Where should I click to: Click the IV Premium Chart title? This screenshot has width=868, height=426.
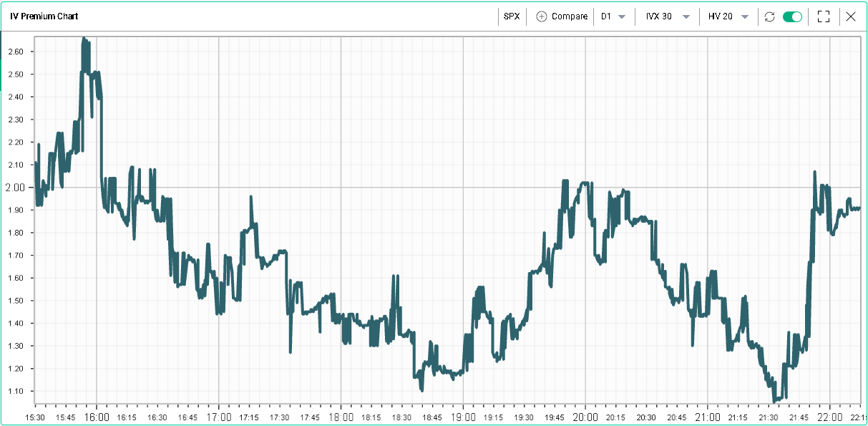point(44,16)
